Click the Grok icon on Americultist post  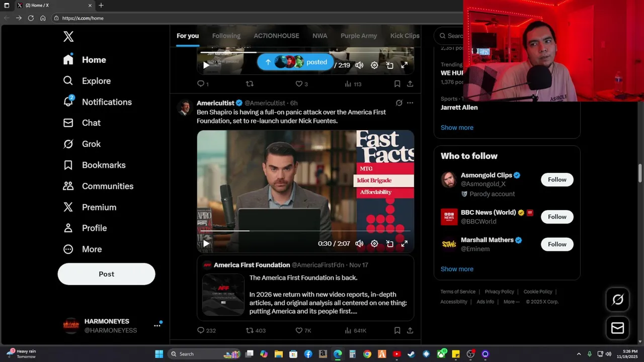399,103
